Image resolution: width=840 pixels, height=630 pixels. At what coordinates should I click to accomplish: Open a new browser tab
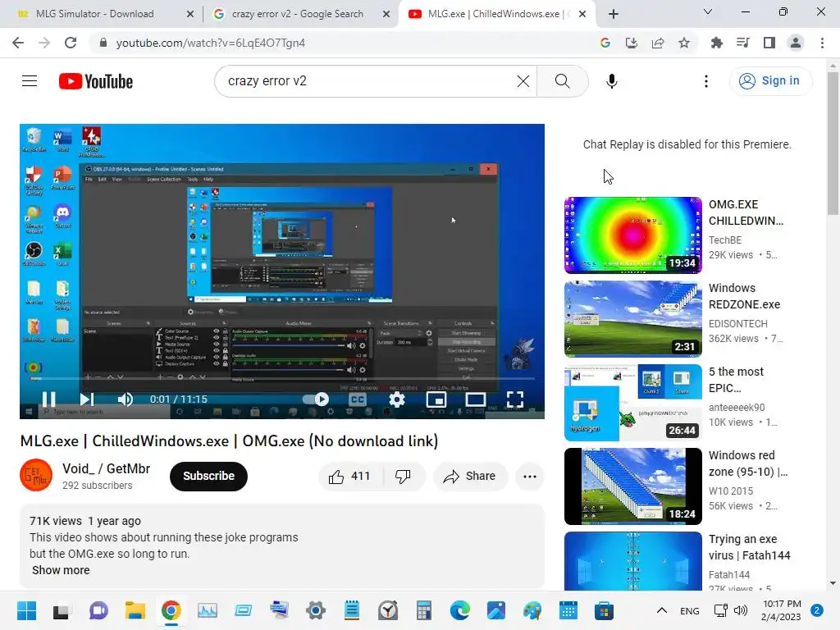(614, 14)
